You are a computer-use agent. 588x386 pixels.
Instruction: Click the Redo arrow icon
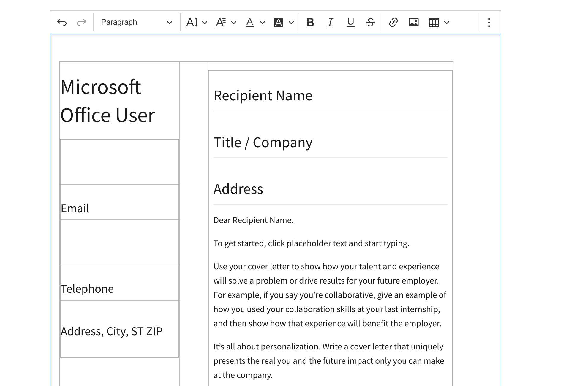(x=81, y=22)
